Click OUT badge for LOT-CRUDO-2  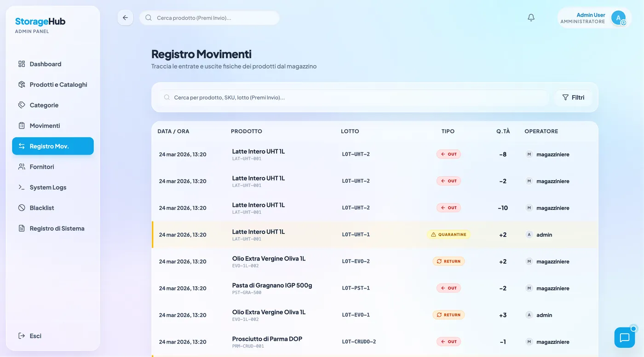[448, 342]
